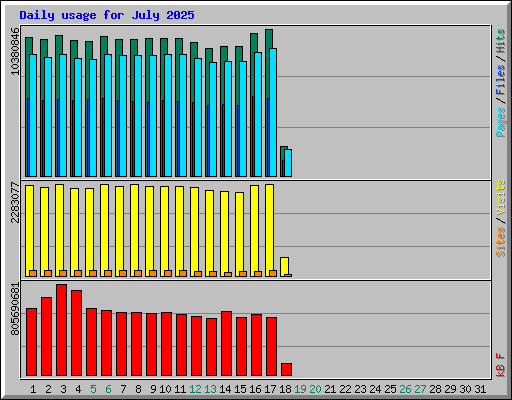Click the "Visits" legend label
Image resolution: width=512 pixels, height=400 pixels.
(x=501, y=198)
